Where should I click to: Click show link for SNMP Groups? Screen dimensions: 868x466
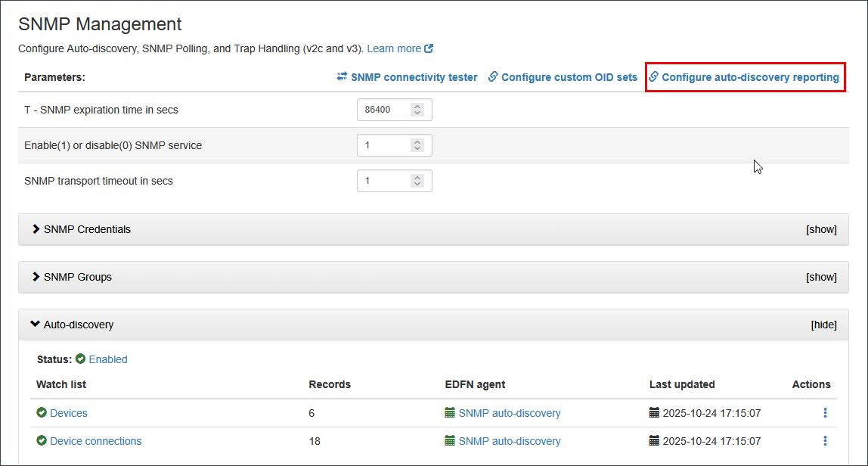pos(821,277)
